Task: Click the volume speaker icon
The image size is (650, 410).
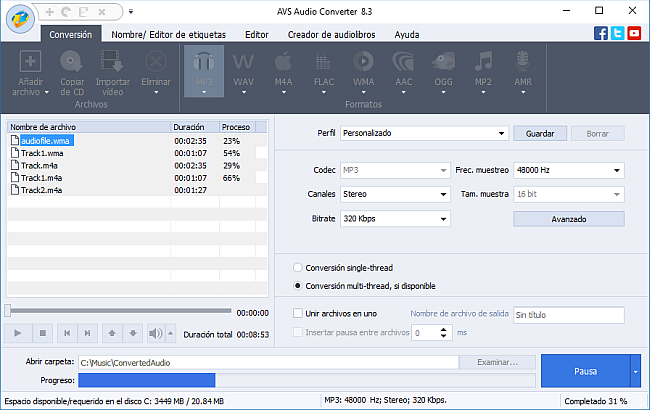Action: [154, 332]
